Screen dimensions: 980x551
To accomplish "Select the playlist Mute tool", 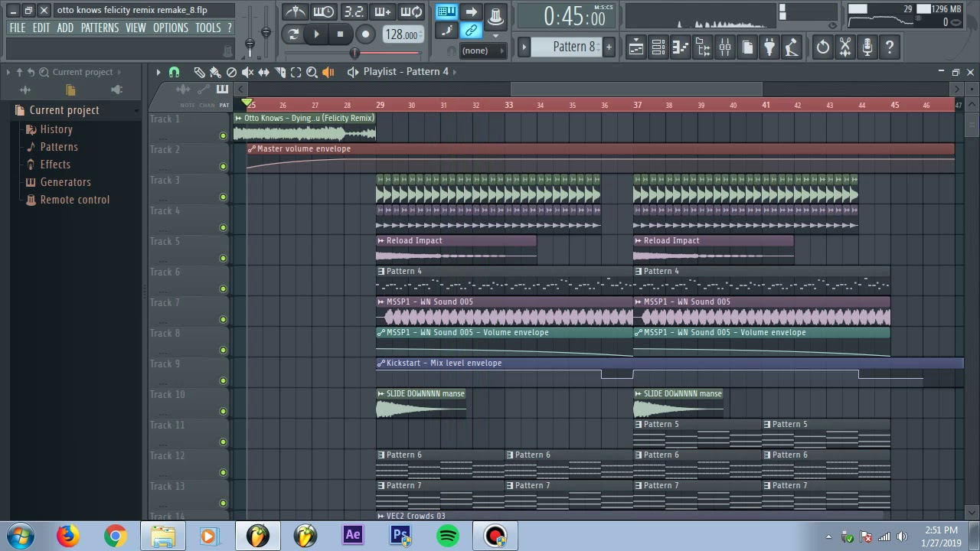I will pos(247,72).
